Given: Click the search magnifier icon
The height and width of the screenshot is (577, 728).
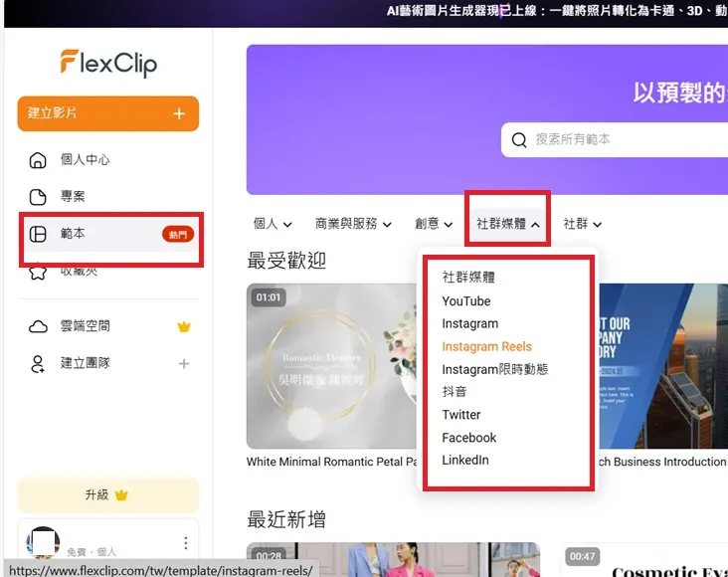Looking at the screenshot, I should (x=519, y=140).
